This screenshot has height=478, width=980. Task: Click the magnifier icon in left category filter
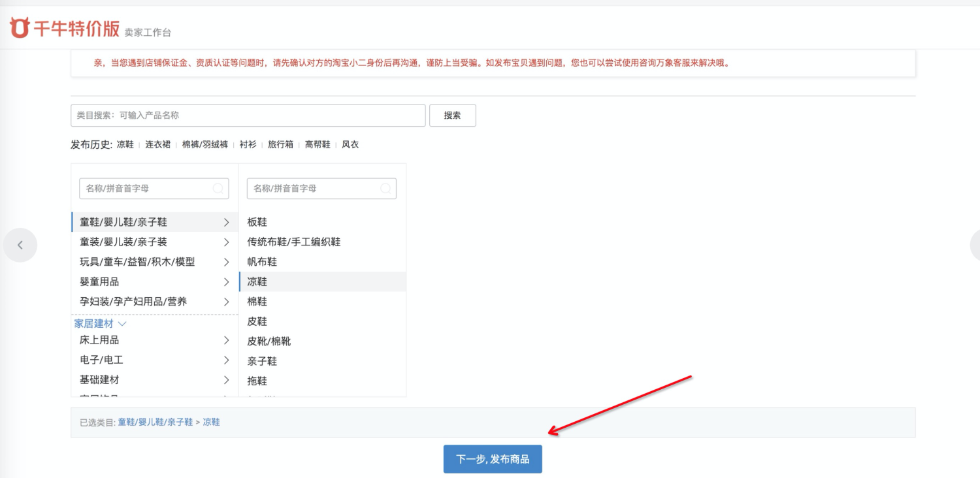pos(218,188)
